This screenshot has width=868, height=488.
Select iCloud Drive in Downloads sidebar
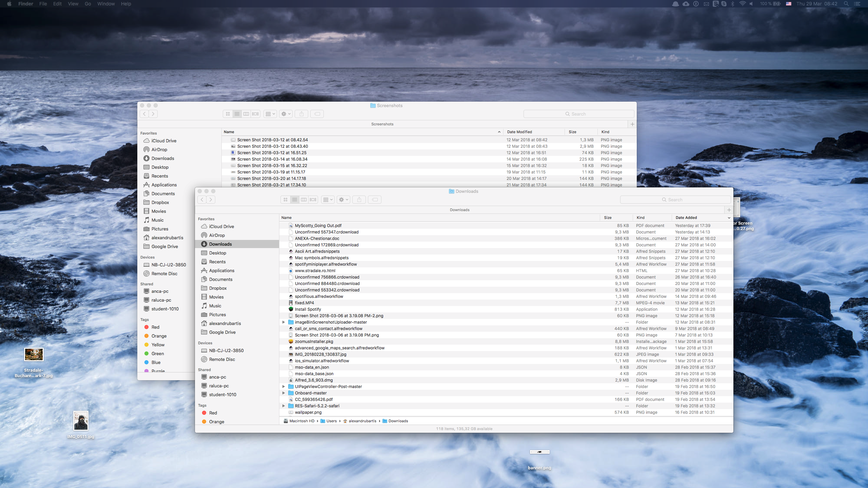click(237, 226)
